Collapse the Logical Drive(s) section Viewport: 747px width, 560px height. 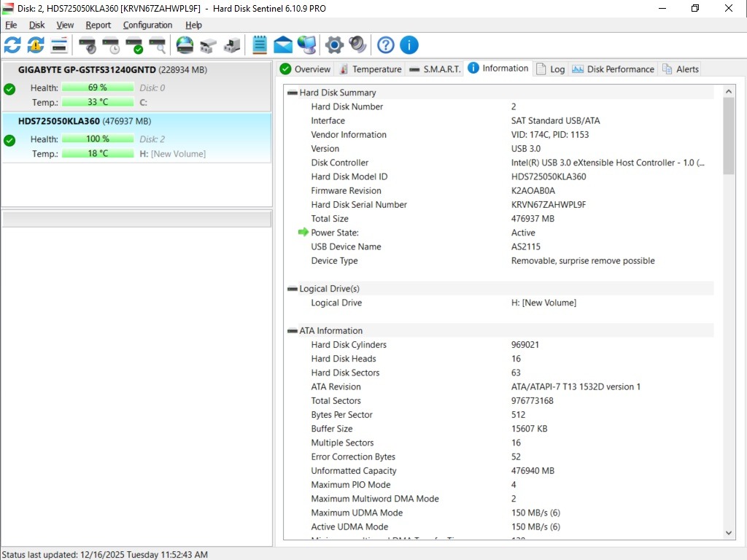point(293,289)
